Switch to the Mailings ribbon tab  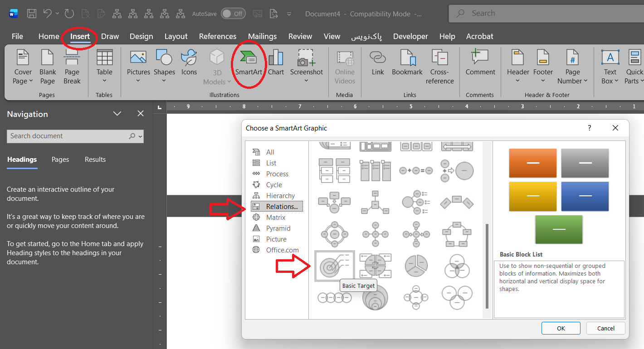tap(262, 36)
